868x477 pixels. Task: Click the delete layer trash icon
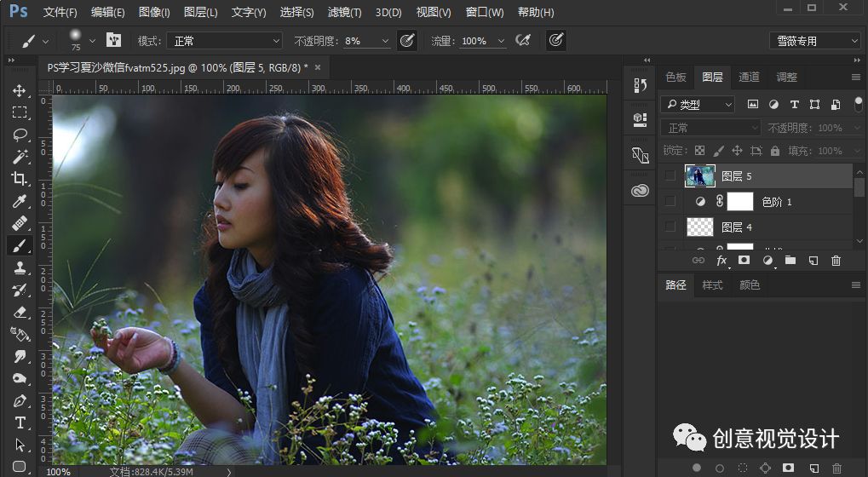click(x=836, y=260)
